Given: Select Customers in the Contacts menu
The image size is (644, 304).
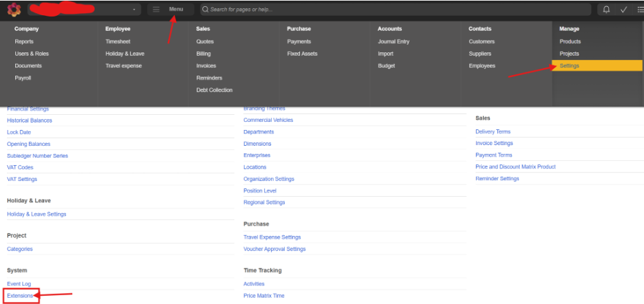Looking at the screenshot, I should point(482,42).
